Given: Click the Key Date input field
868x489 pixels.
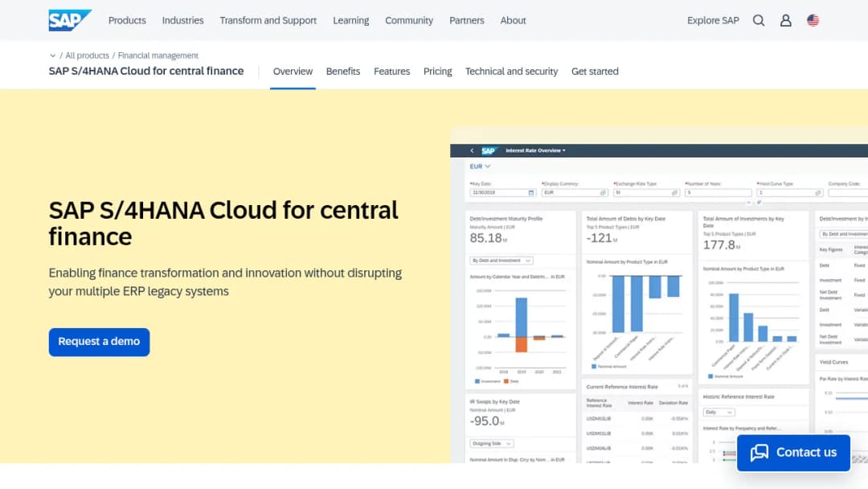Looking at the screenshot, I should pos(502,193).
